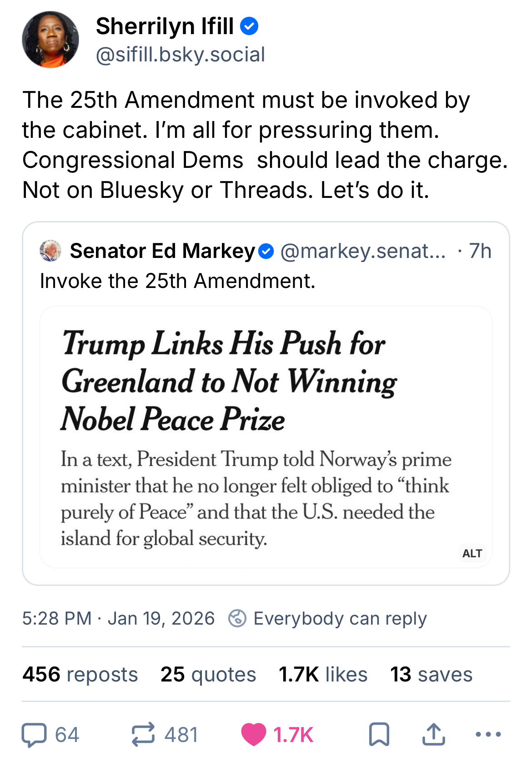Screen dimensions: 532x762
Task: Open the globe reply-settings icon
Action: click(x=237, y=618)
